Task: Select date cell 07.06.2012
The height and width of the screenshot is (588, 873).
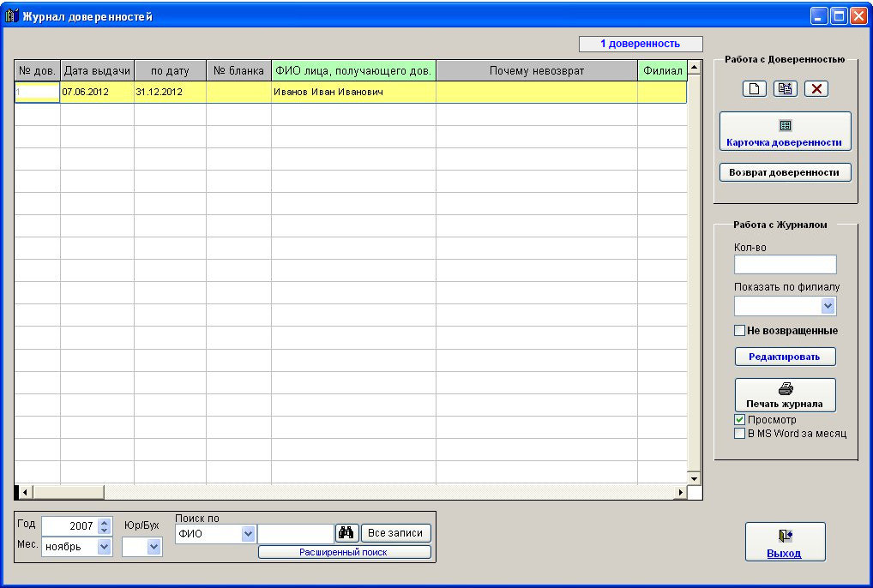Action: coord(98,93)
